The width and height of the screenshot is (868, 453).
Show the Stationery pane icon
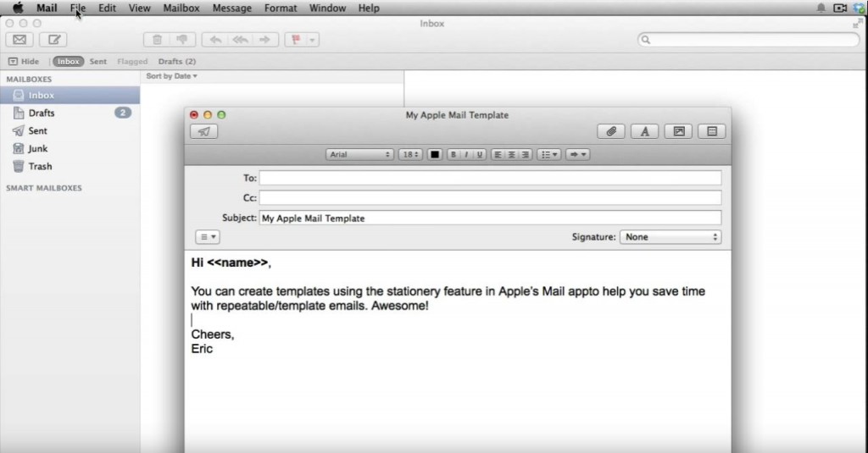tap(712, 131)
